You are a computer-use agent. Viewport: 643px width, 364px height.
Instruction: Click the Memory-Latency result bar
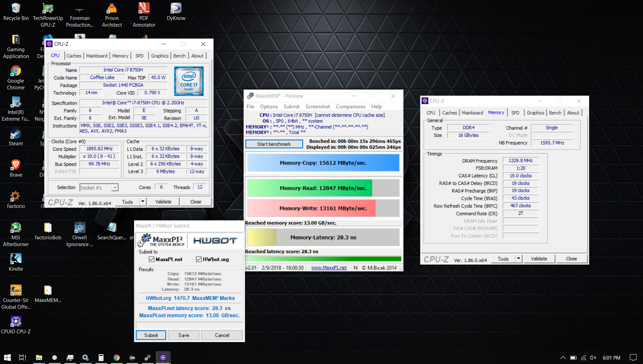323,237
